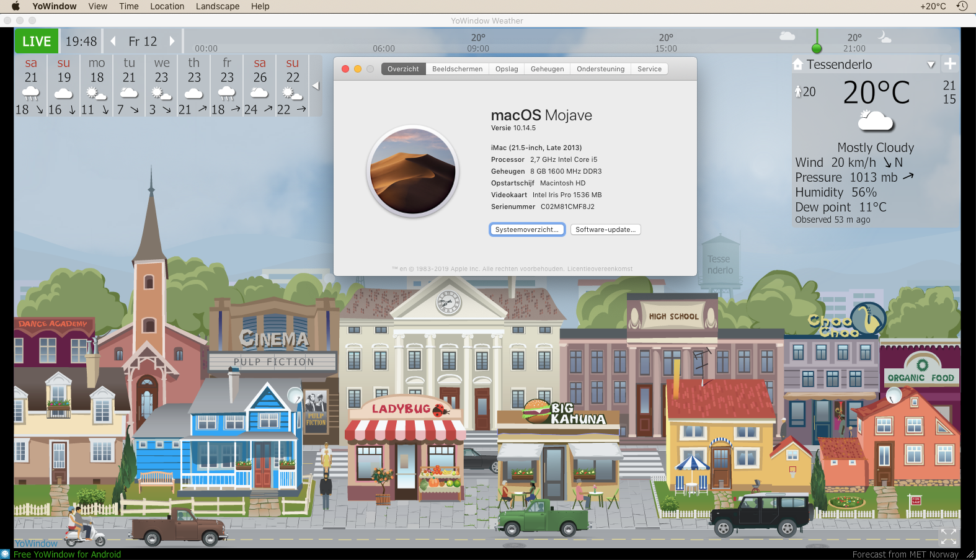Select the Friday 23 forecast day
Viewport: 976px width, 560px height.
click(x=227, y=86)
